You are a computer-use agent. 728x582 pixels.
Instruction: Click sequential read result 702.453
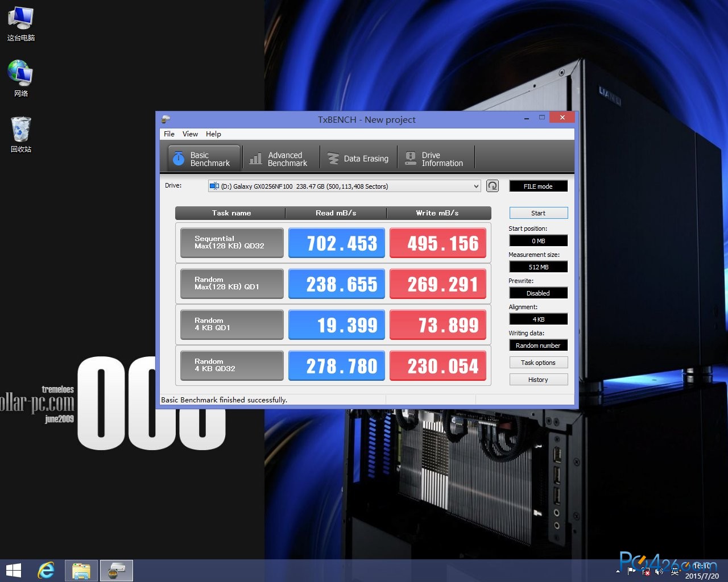pos(337,243)
